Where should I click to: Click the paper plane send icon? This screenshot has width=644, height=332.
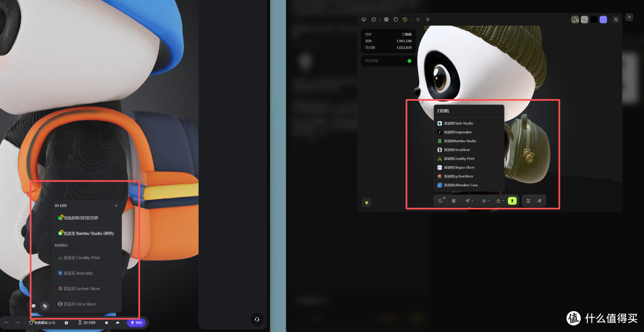tap(467, 201)
